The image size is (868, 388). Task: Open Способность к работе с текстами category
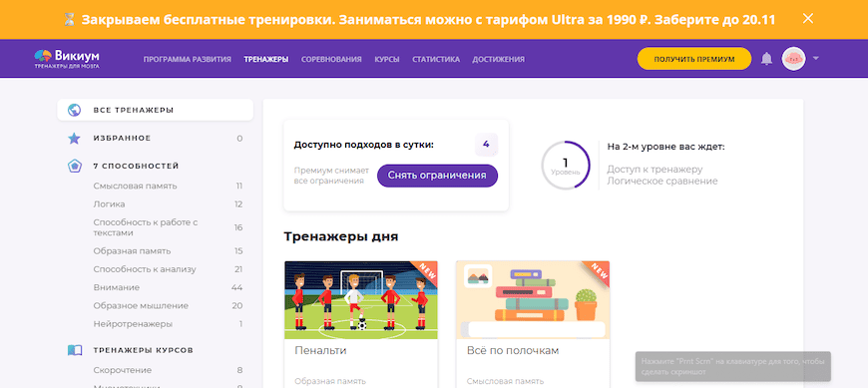point(146,227)
